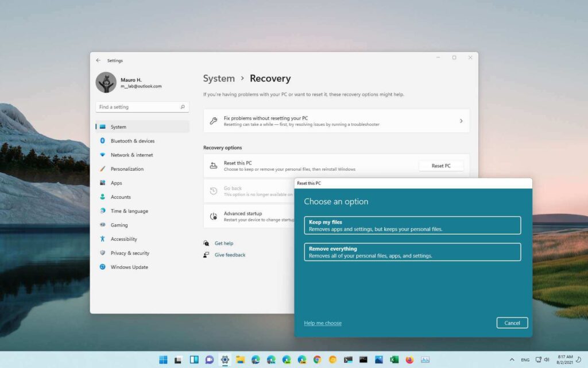This screenshot has width=588, height=368.
Task: Open Mauro H. profile avatar
Action: click(106, 83)
